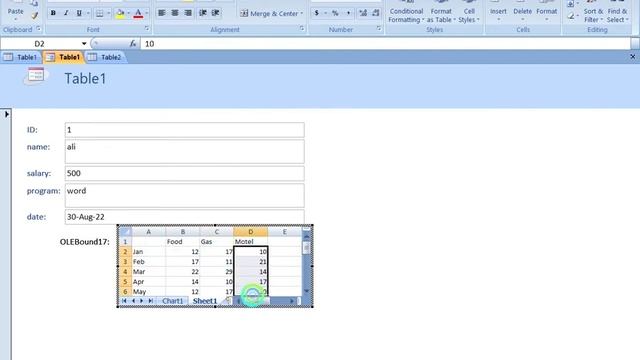Click into the date field
The width and height of the screenshot is (640, 360).
pyautogui.click(x=184, y=217)
